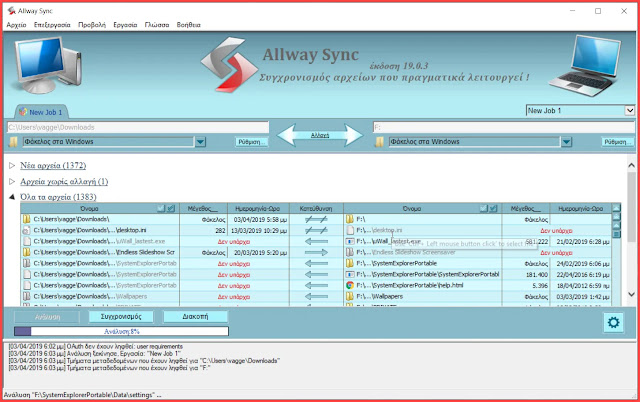This screenshot has width=640, height=402.
Task: Open the Επεξεργασία menu
Action: 52,25
